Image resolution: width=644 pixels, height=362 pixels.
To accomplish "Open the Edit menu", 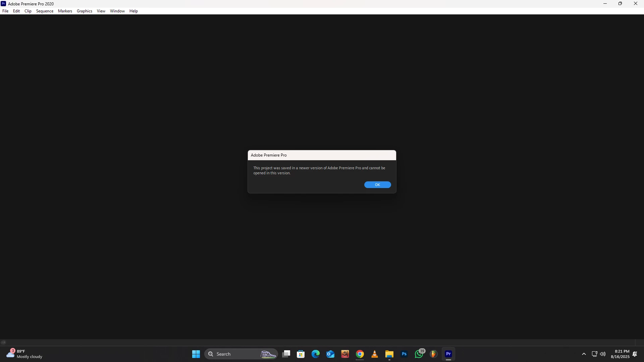I will 16,11.
